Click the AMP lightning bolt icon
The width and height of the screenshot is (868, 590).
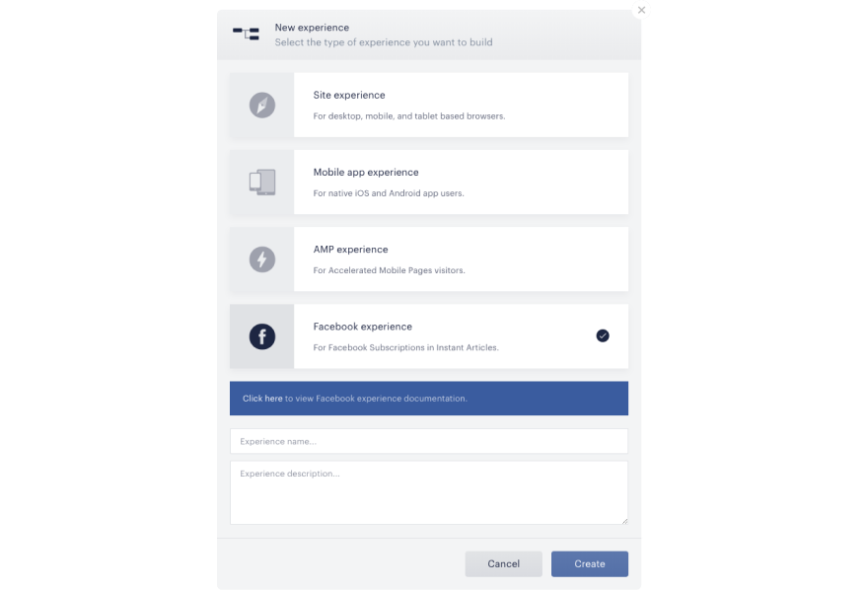click(x=261, y=259)
